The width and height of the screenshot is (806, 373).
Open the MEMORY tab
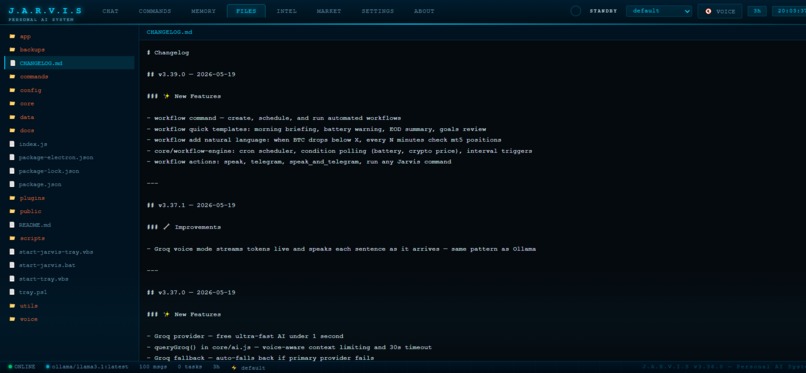(204, 11)
